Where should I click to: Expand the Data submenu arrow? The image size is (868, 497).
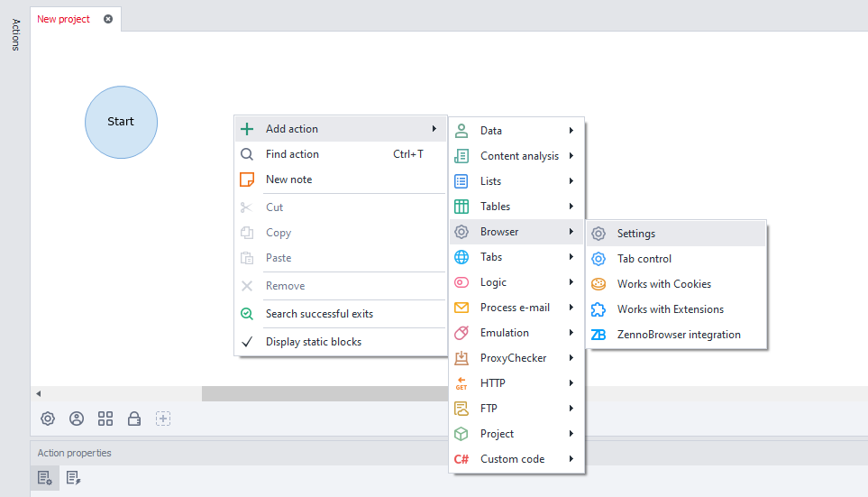coord(571,130)
